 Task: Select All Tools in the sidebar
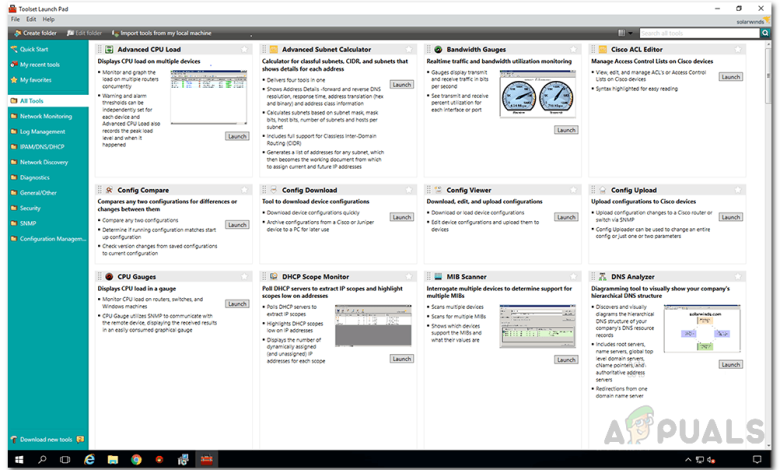(48, 100)
